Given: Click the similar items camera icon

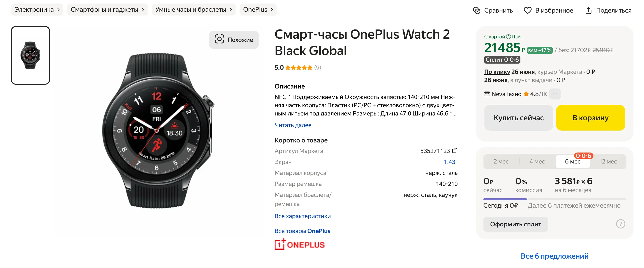Looking at the screenshot, I should pos(219,40).
